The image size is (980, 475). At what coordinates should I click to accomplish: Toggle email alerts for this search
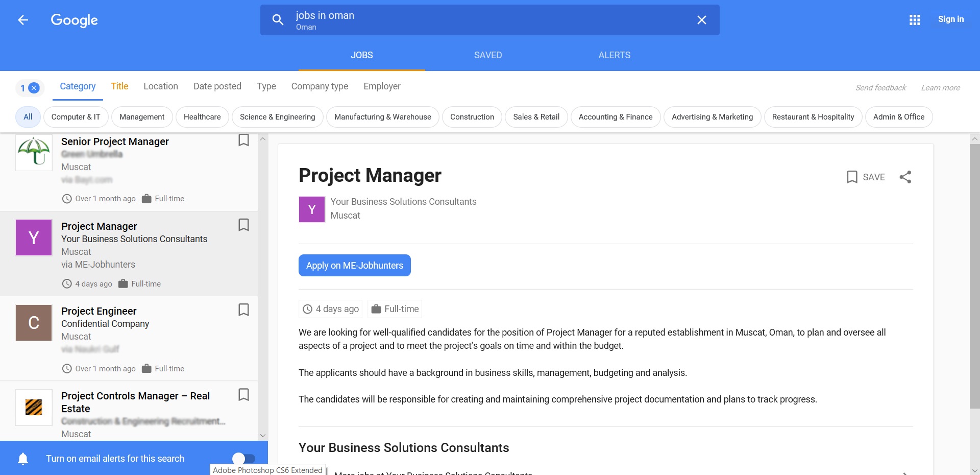coord(243,459)
